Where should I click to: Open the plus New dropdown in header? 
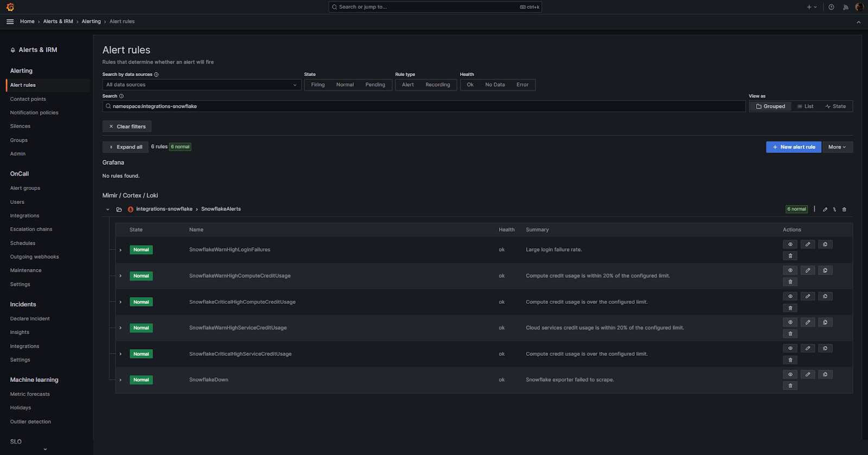pos(812,7)
